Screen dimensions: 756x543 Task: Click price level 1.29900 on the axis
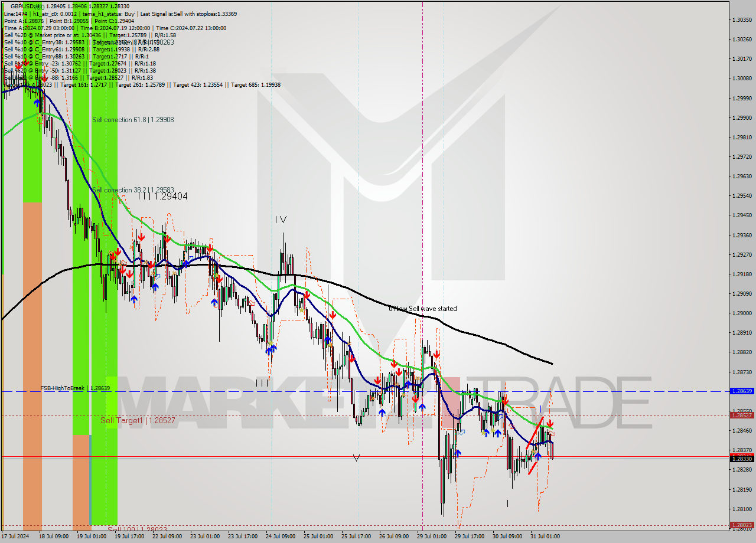click(x=742, y=117)
